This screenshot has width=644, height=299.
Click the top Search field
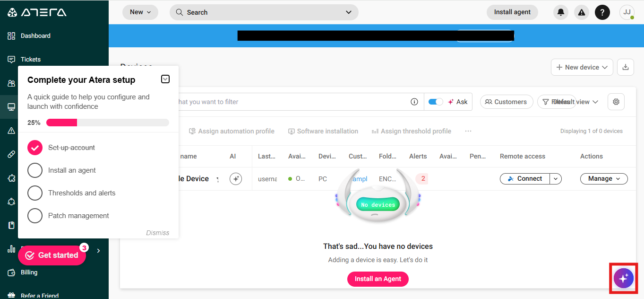coord(264,12)
